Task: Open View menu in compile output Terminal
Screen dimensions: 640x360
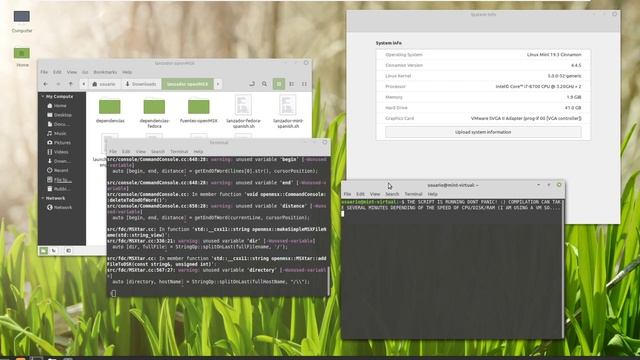Action: (x=141, y=152)
